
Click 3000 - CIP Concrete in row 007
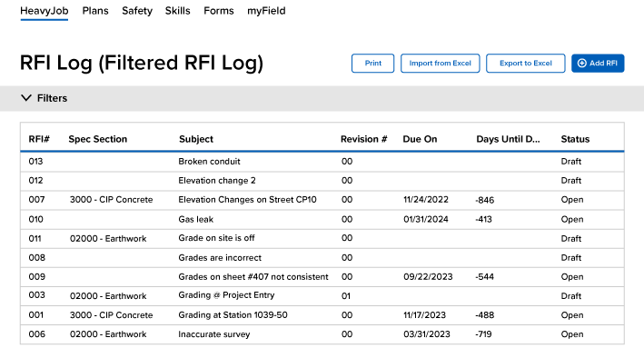tap(112, 200)
